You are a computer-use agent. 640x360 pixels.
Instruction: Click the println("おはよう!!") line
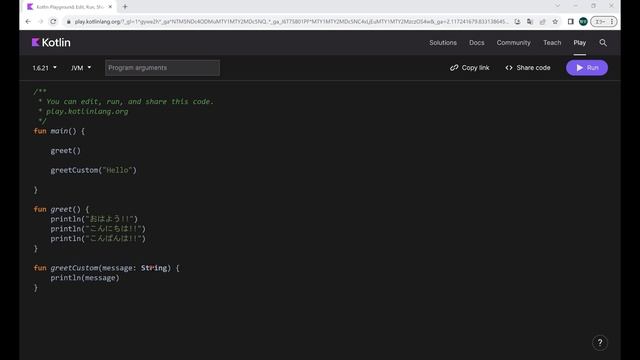tap(94, 219)
